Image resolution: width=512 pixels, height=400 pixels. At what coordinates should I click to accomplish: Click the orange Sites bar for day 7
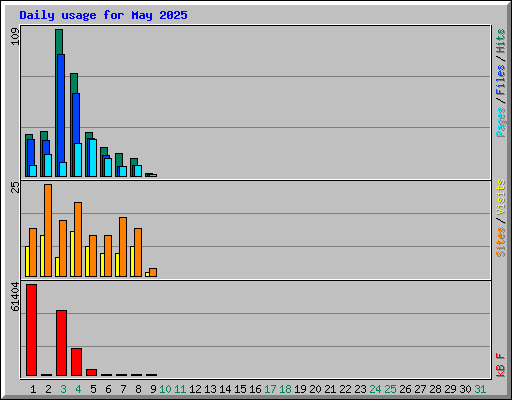click(123, 247)
